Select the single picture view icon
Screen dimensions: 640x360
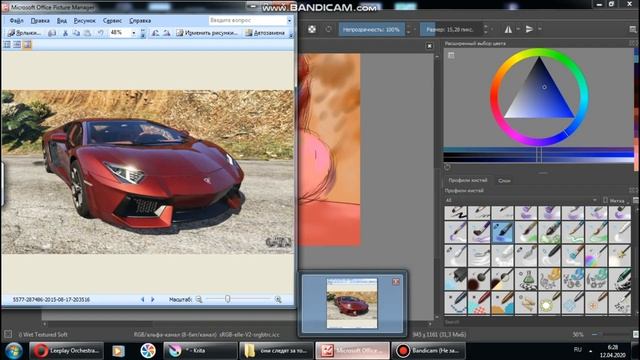pos(27,45)
